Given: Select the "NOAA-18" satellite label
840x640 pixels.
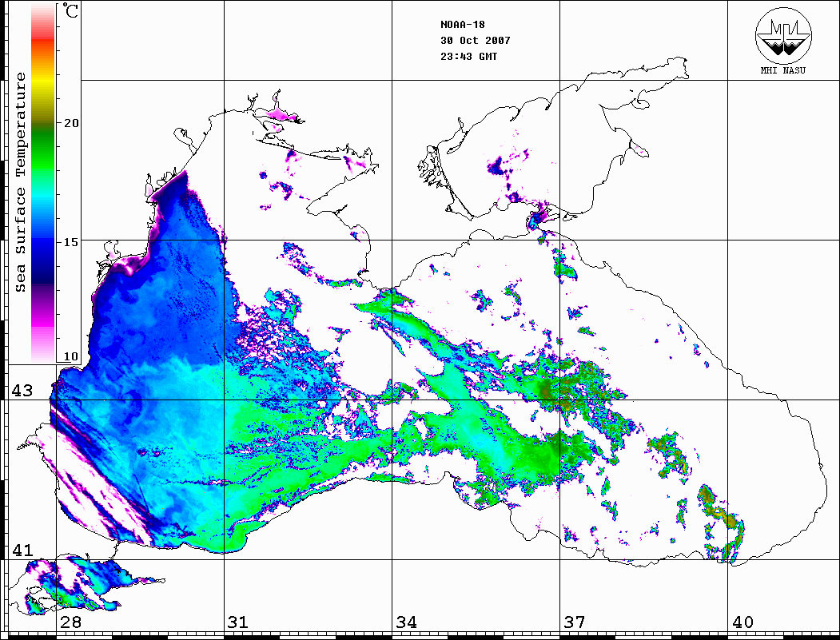Looking at the screenshot, I should point(462,25).
